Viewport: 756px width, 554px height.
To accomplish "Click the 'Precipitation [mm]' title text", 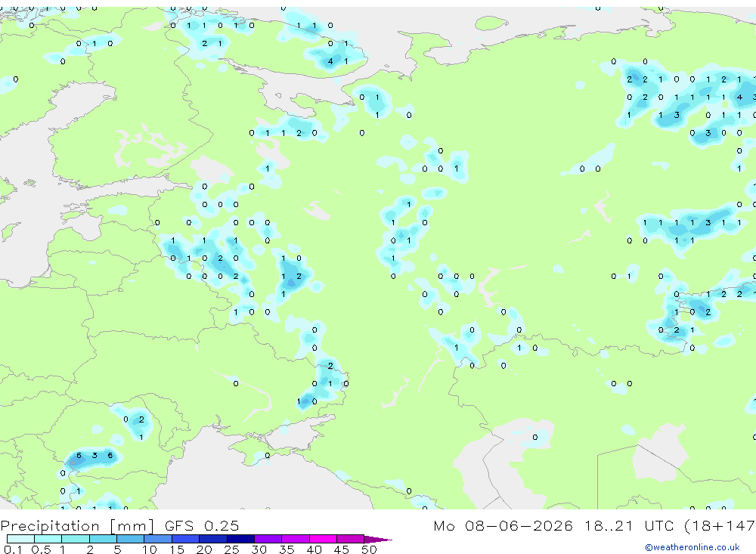I will pos(77,526).
